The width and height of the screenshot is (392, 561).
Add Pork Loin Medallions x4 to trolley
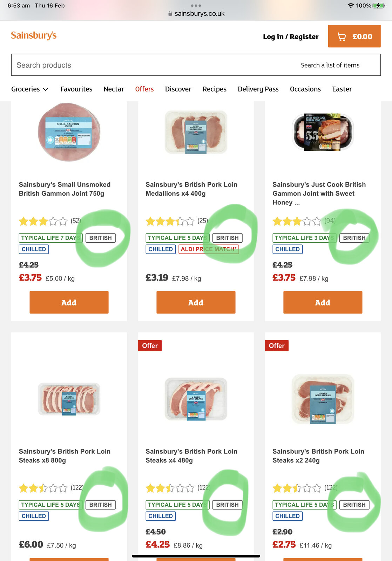[196, 302]
